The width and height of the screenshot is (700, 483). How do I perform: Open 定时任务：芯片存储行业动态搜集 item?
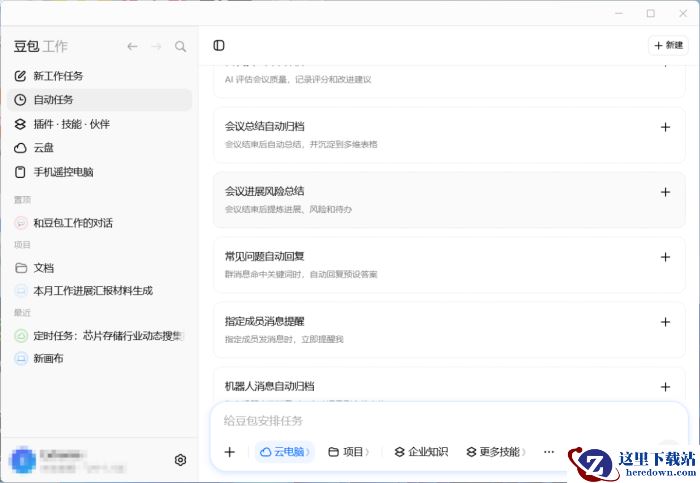pyautogui.click(x=100, y=336)
